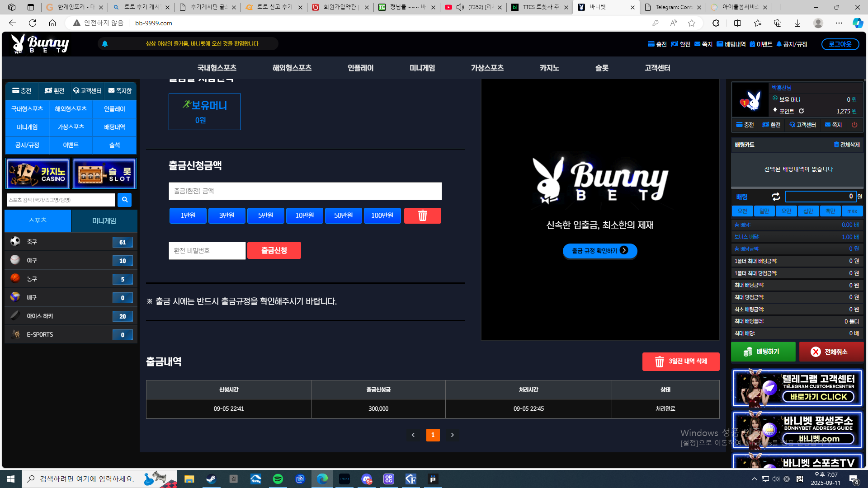Open the 카지노 CASINO banner thumbnail
Screen dimensions: 868x488
pyautogui.click(x=38, y=174)
